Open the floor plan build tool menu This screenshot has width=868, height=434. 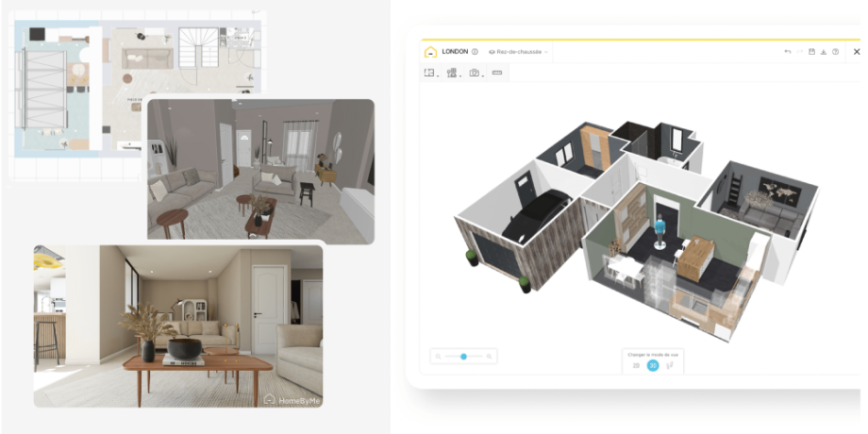430,73
